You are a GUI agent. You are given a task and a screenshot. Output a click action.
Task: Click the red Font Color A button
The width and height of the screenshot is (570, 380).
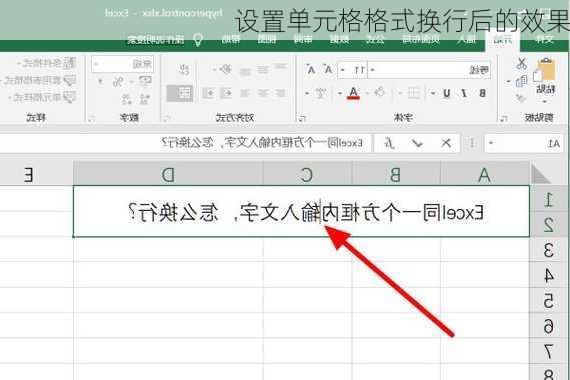click(x=353, y=93)
